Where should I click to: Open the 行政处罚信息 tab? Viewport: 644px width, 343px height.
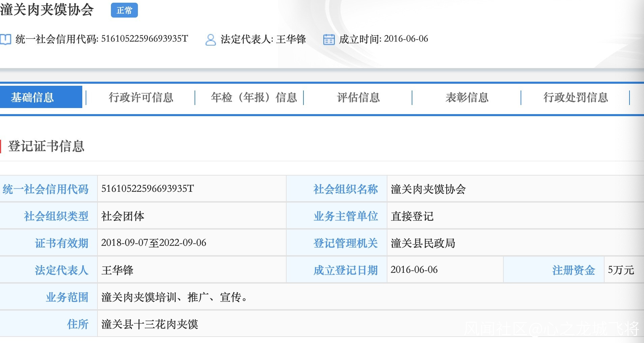[x=576, y=98]
